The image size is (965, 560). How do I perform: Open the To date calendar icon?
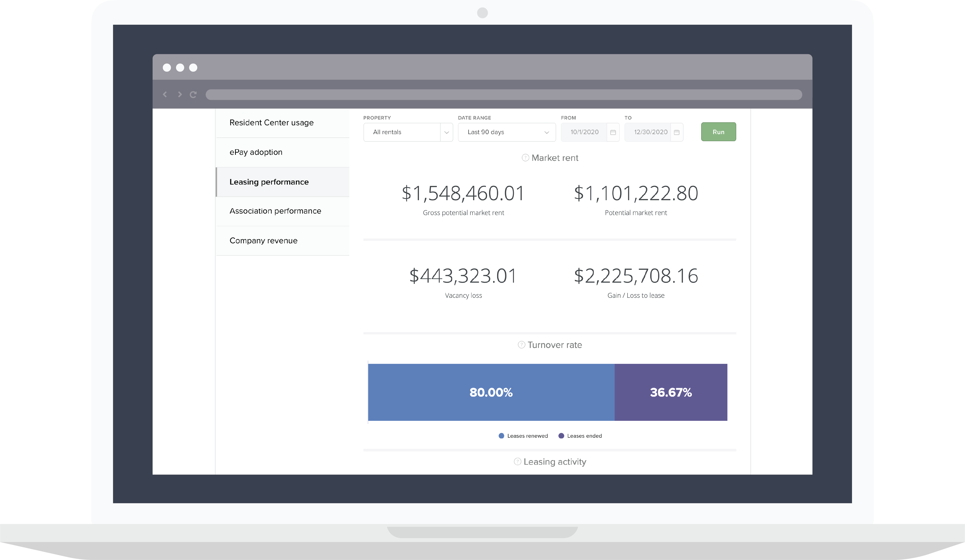click(x=677, y=132)
